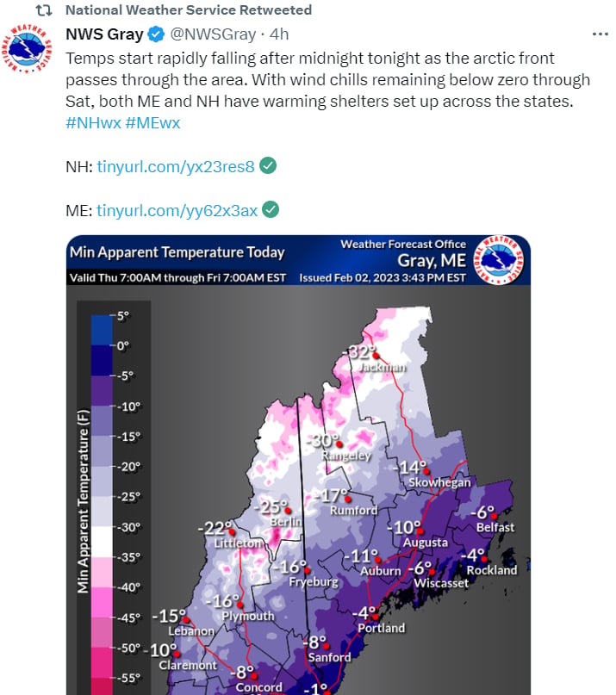Image resolution: width=616 pixels, height=695 pixels.
Task: Click the #MEwx hashtag
Action: (x=153, y=123)
